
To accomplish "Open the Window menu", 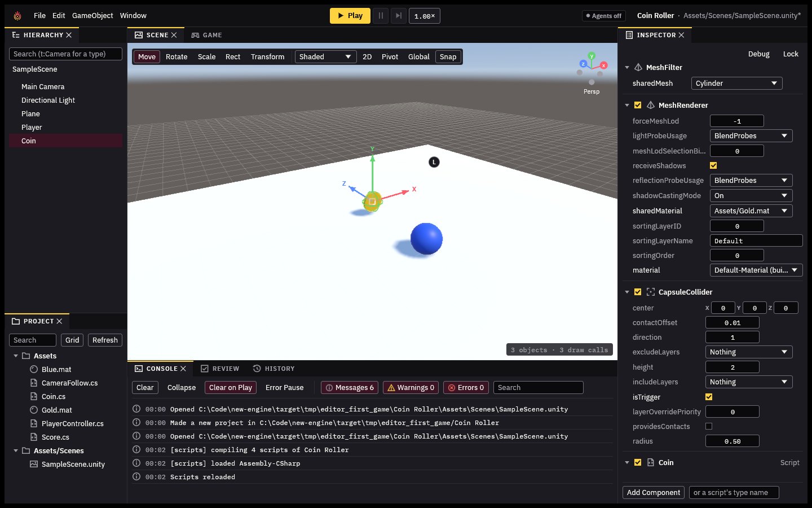I will tap(133, 16).
